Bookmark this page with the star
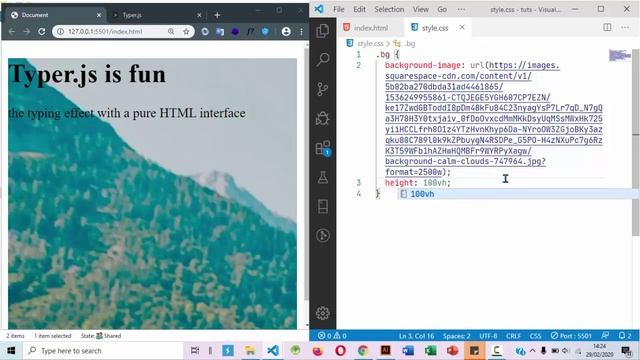 186,31
